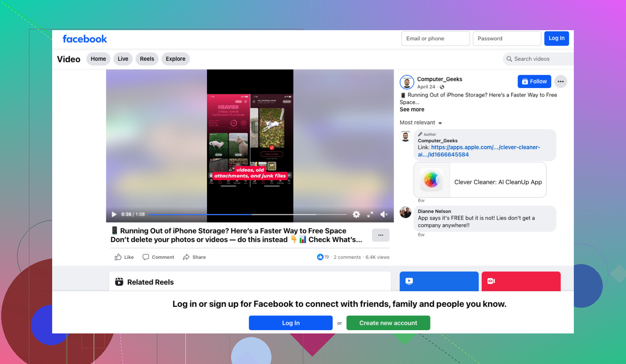Screen dimensions: 626x364
Task: Expand post text with See more
Action: click(412, 110)
